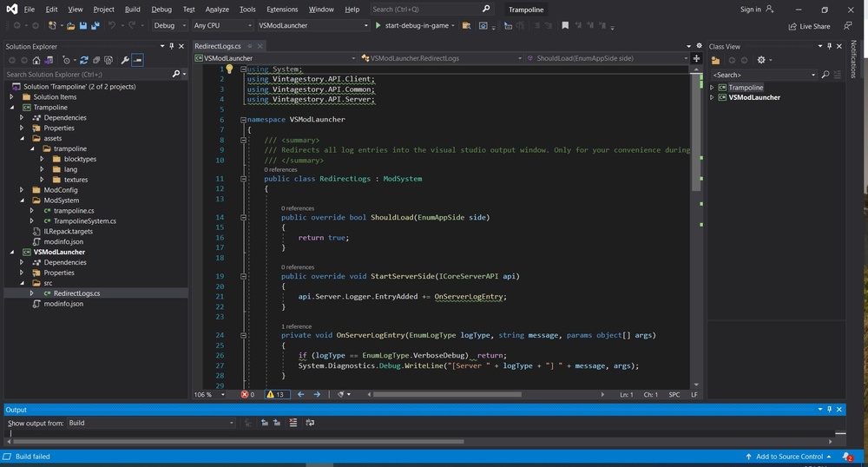
Task: Start debugging with the green play arrow
Action: click(x=378, y=26)
